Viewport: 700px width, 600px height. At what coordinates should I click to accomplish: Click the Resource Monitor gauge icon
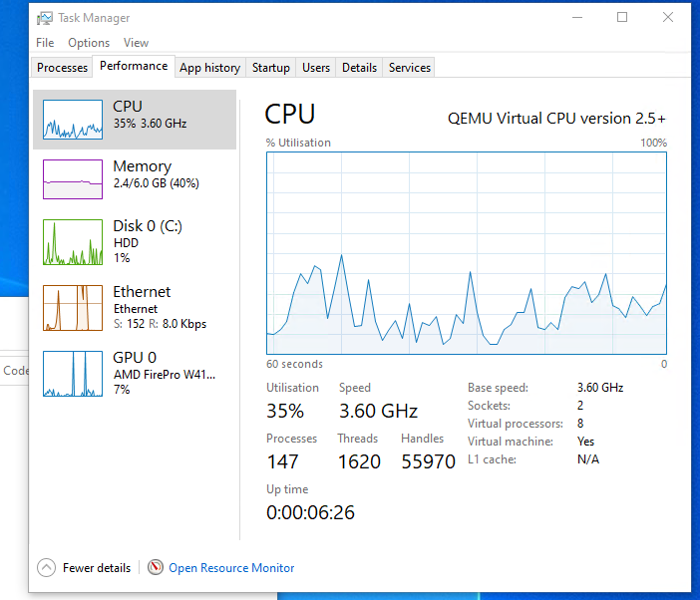pyautogui.click(x=156, y=567)
